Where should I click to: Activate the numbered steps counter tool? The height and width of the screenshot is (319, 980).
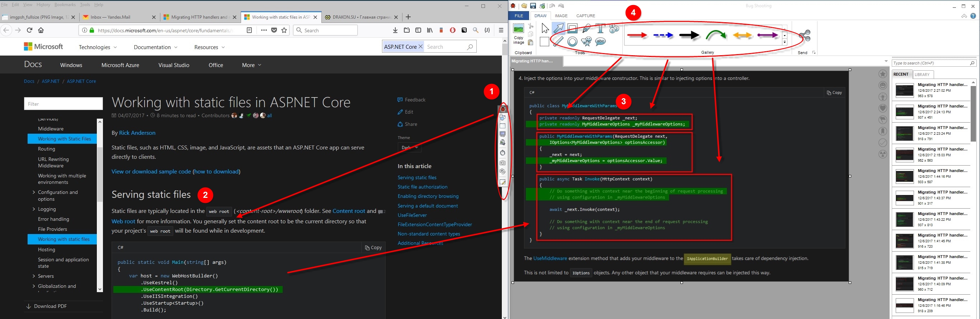pos(614,29)
